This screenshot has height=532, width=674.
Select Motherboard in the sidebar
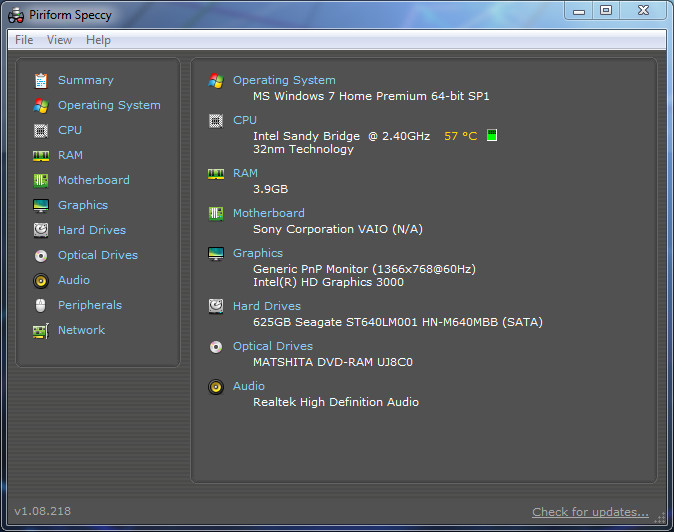pos(94,180)
